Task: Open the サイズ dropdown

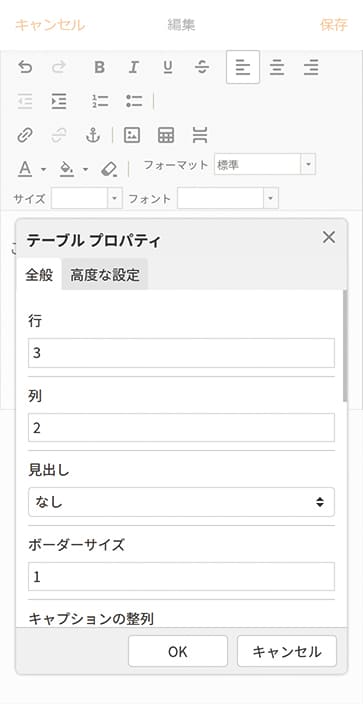Action: click(87, 198)
